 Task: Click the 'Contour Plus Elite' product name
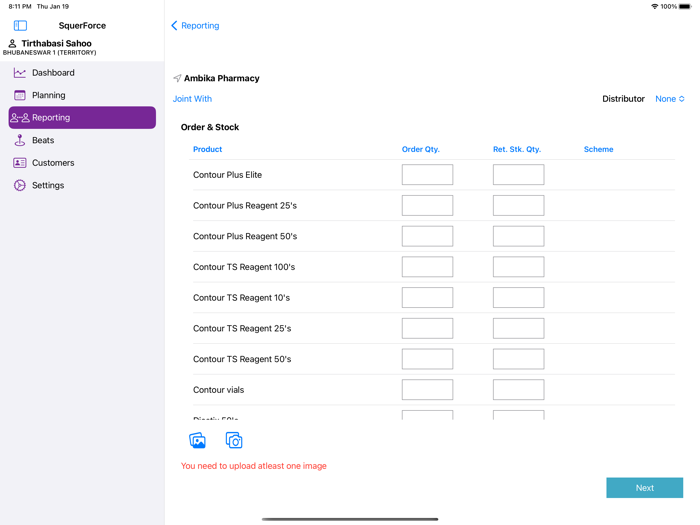pos(227,175)
